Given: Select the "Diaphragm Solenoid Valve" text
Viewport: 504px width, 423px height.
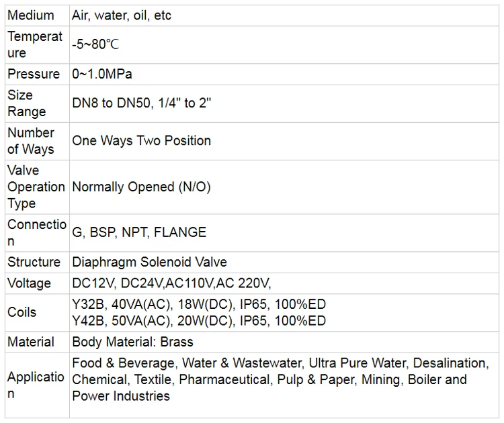Looking at the screenshot, I should pos(150,262).
